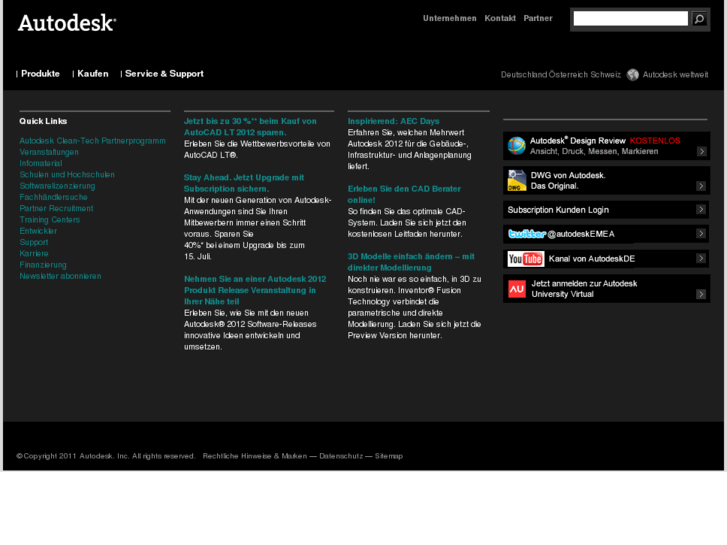
Task: Focus the search input field
Action: [631, 19]
